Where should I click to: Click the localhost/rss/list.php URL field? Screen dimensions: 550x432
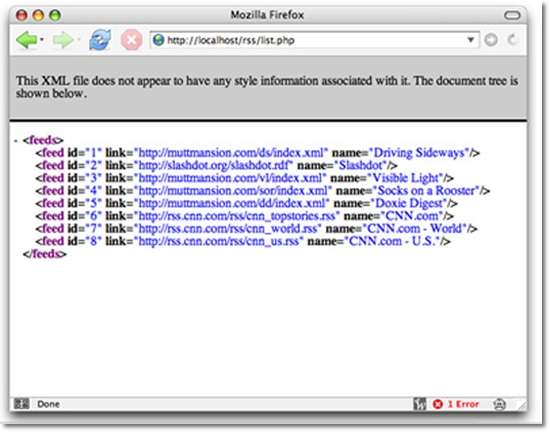click(314, 40)
